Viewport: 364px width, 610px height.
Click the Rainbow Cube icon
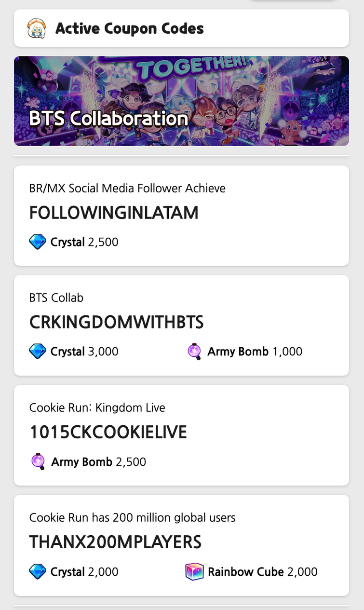pyautogui.click(x=194, y=572)
